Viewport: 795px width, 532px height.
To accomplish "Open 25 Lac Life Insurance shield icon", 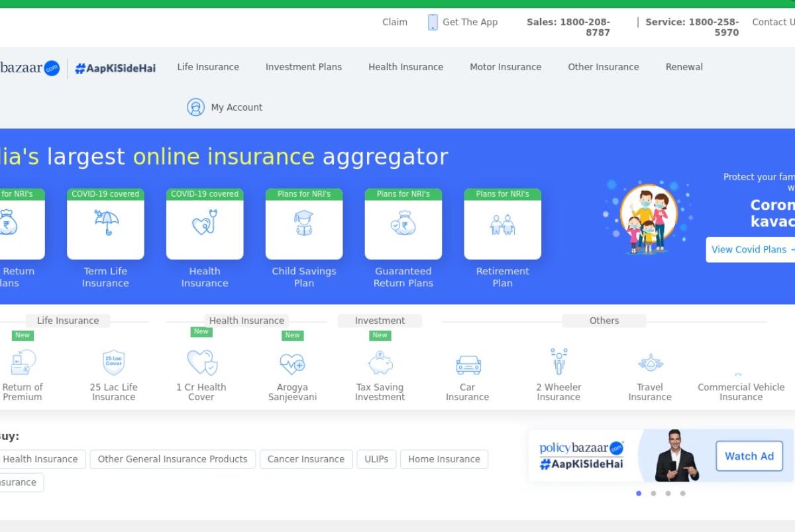I will 114,362.
